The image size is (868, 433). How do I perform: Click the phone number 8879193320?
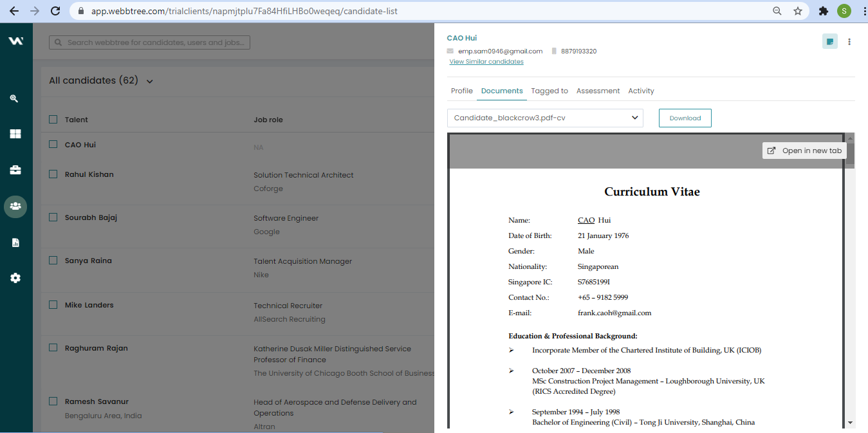(x=578, y=51)
